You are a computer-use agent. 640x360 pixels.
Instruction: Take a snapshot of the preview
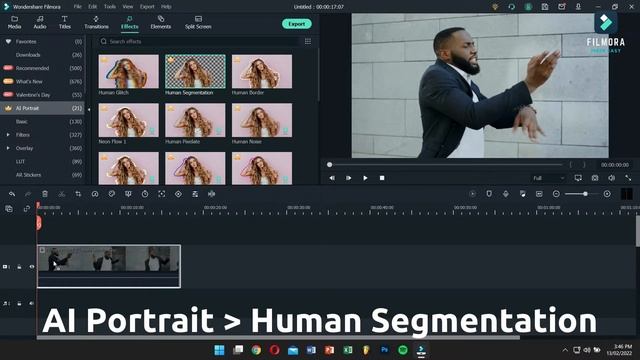pos(595,178)
